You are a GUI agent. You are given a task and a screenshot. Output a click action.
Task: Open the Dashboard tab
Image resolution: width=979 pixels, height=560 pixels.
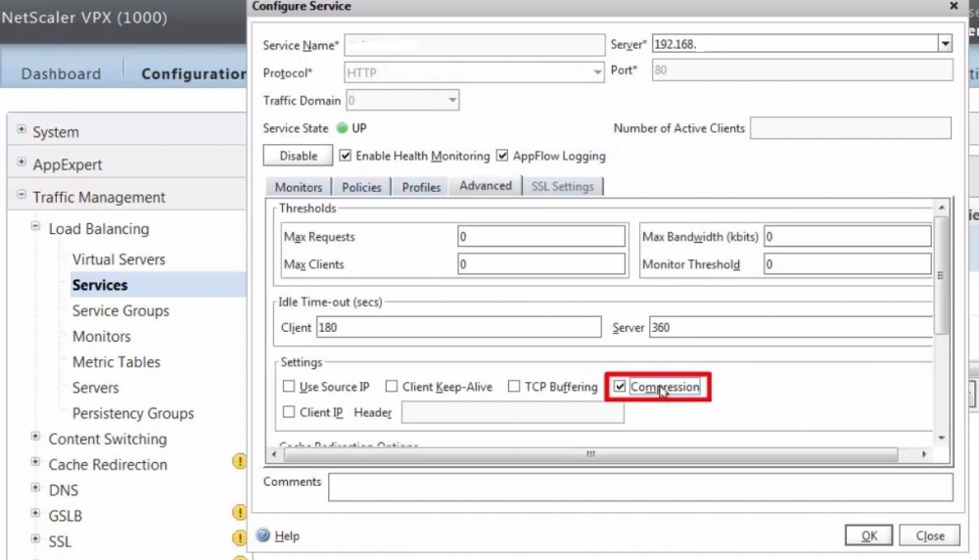pos(61,73)
